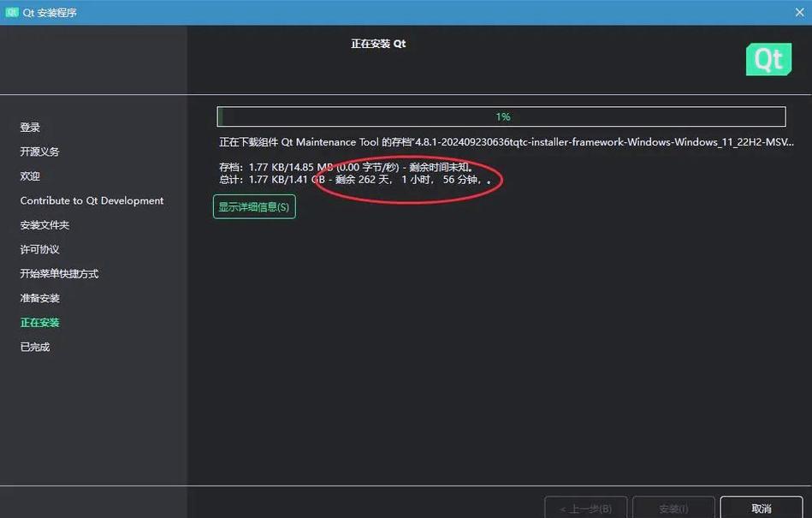This screenshot has width=812, height=518.
Task: Select the 欢迎 step in sidebar
Action: point(30,176)
